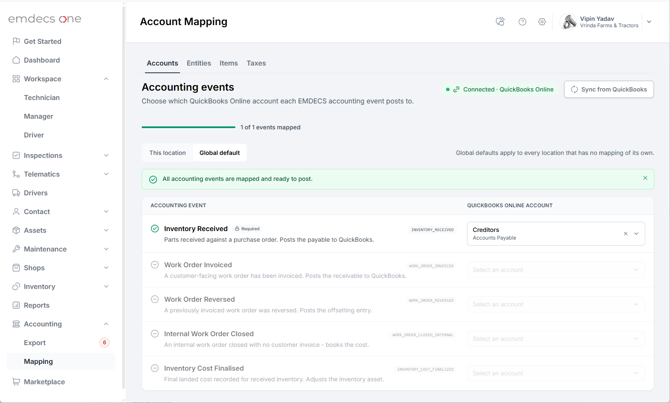Click the Reports chart icon
This screenshot has width=670, height=403.
[x=16, y=305]
